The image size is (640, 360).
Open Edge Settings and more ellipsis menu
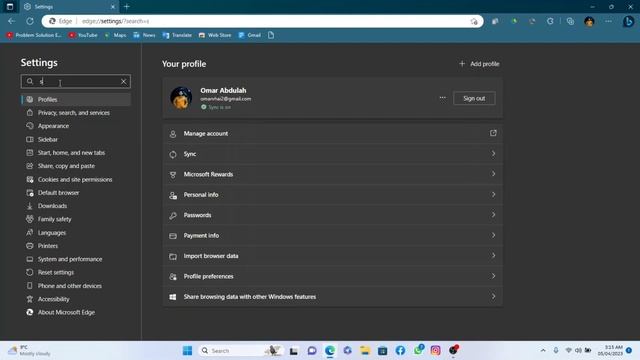[608, 21]
